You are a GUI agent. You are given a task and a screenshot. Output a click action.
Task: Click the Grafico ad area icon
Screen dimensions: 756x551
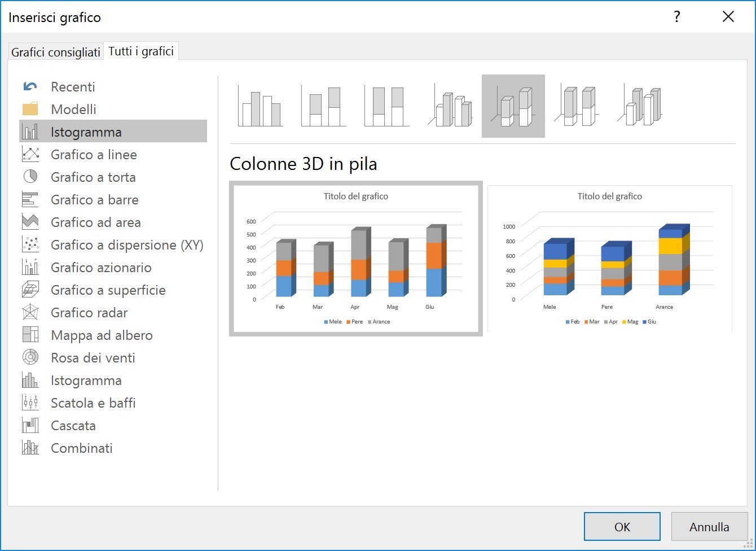[30, 222]
